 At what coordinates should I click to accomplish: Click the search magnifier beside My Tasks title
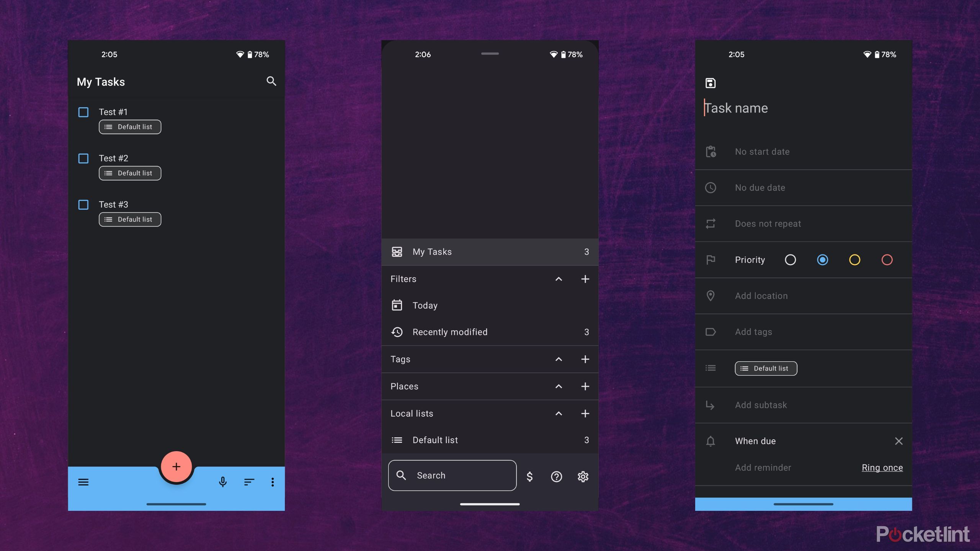271,81
